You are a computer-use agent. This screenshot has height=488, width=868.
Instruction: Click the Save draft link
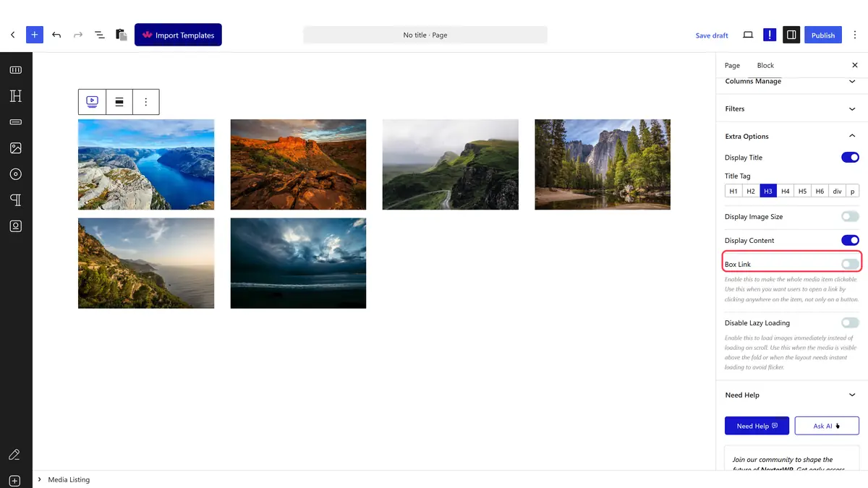point(712,35)
